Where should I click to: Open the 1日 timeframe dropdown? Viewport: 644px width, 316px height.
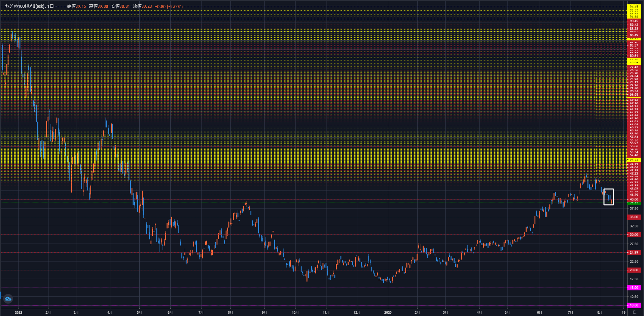tap(52, 6)
